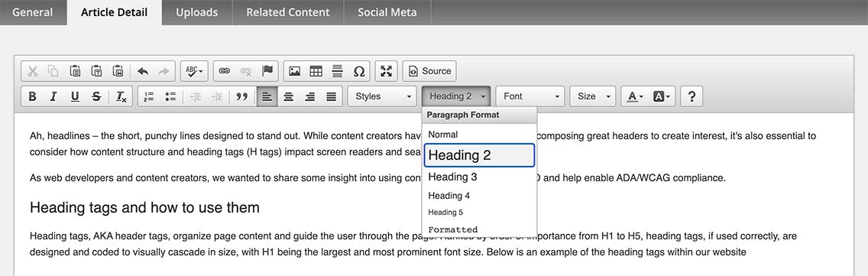Select Heading 2 in format list
This screenshot has height=276, width=868.
pyautogui.click(x=479, y=155)
